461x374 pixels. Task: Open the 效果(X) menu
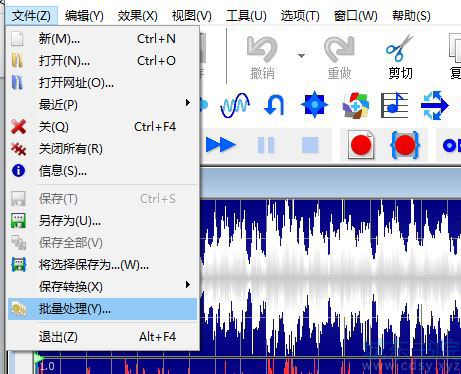pyautogui.click(x=138, y=16)
